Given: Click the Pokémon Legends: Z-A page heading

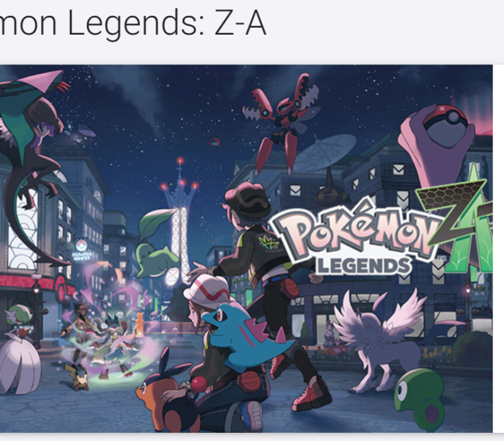Looking at the screenshot, I should coord(133,23).
